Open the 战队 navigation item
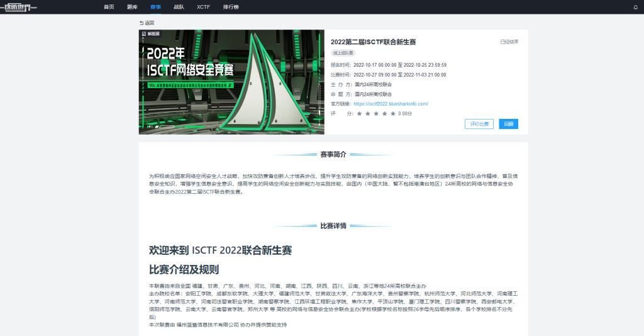This screenshot has height=336, width=644. tap(179, 7)
